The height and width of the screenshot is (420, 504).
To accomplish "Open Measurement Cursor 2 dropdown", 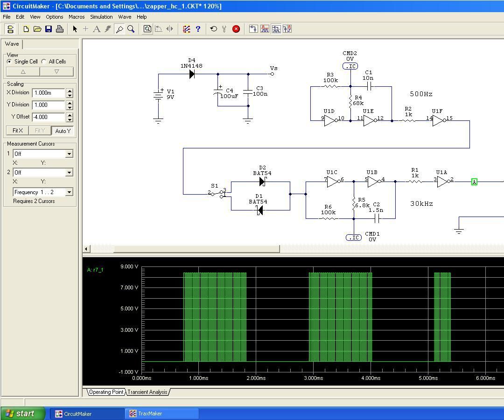I will [x=69, y=173].
